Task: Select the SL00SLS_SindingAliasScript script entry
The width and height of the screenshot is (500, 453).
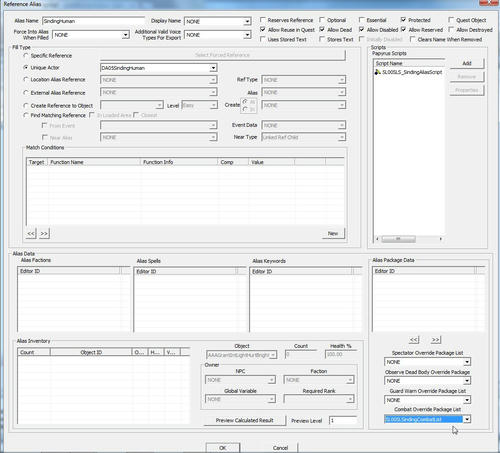Action: [x=408, y=72]
